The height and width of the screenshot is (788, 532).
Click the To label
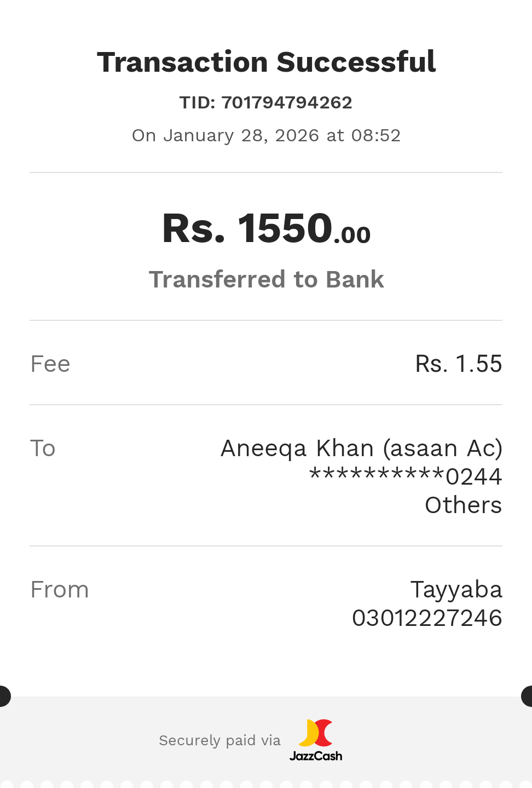pyautogui.click(x=43, y=448)
